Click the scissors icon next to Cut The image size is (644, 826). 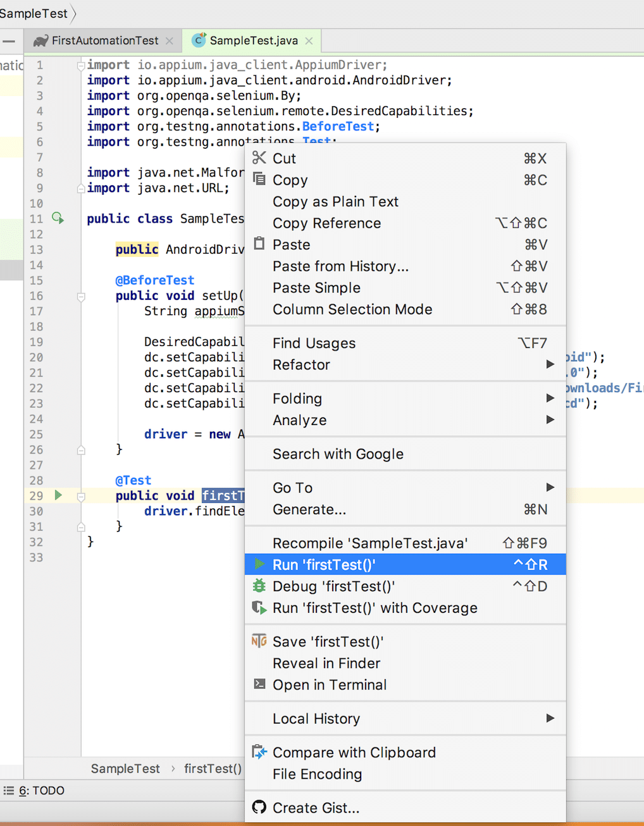coord(259,158)
